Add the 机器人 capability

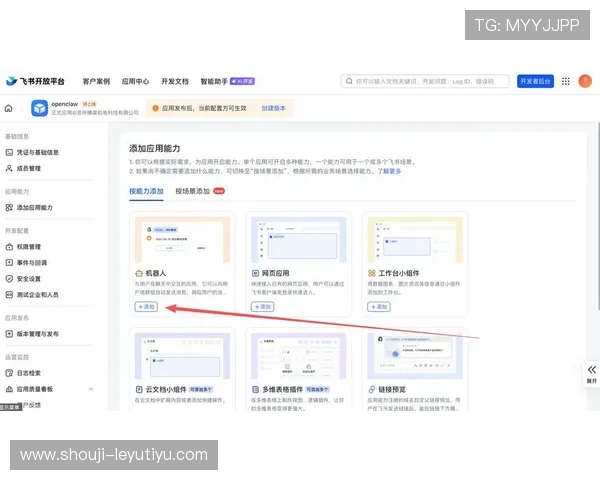coord(146,307)
